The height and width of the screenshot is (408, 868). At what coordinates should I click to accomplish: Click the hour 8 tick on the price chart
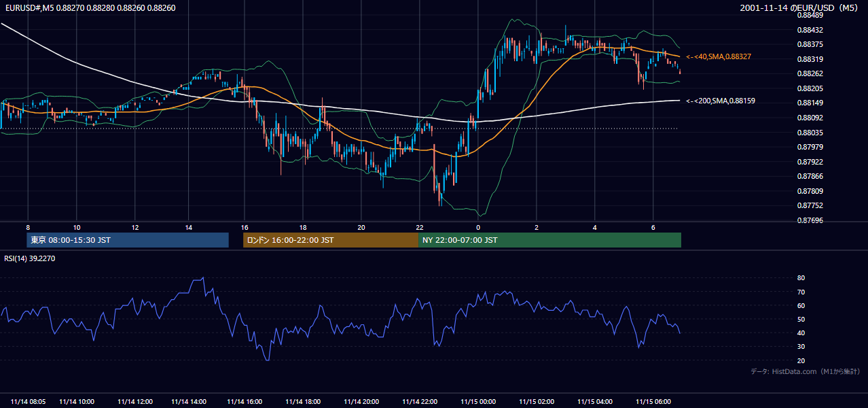[28, 227]
